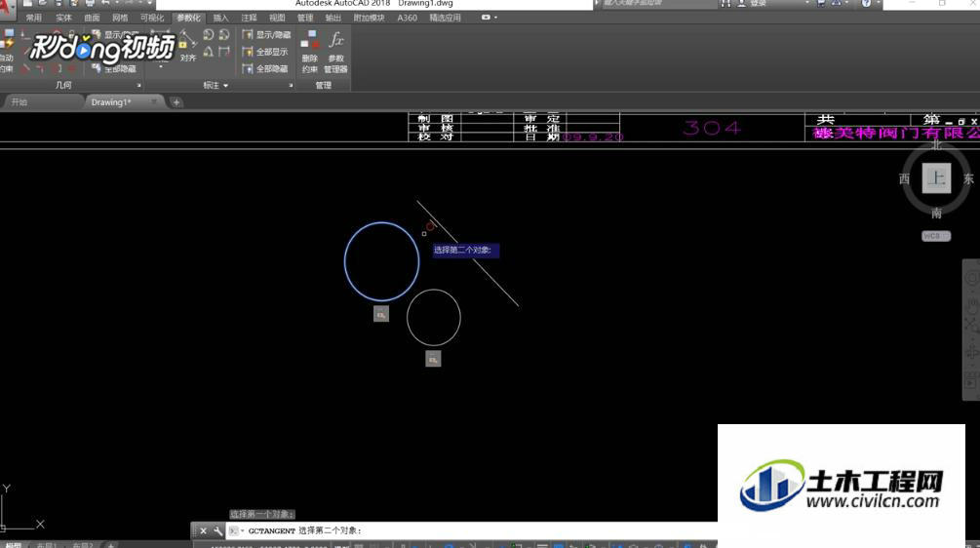The height and width of the screenshot is (548, 980).
Task: Open the 几何 panel dialog launcher arrow
Action: [138, 85]
